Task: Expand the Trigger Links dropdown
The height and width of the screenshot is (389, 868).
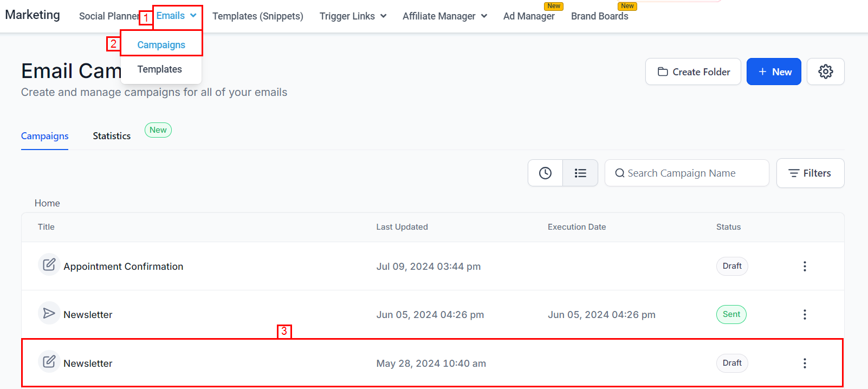Action: pyautogui.click(x=353, y=16)
